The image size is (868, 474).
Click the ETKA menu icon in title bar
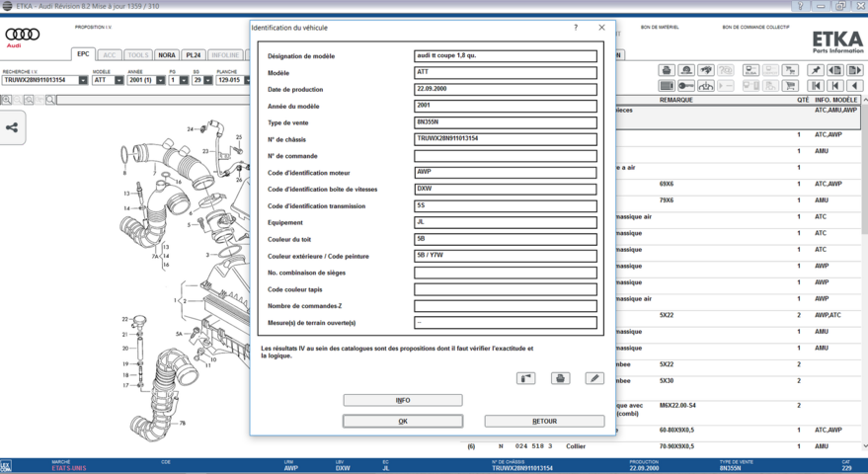tap(7, 6)
